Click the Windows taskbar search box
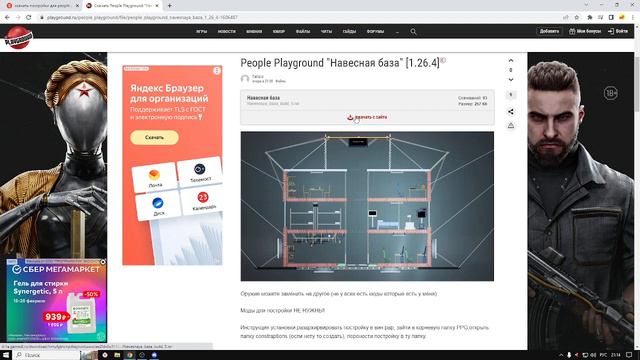The width and height of the screenshot is (640, 360). (46, 355)
